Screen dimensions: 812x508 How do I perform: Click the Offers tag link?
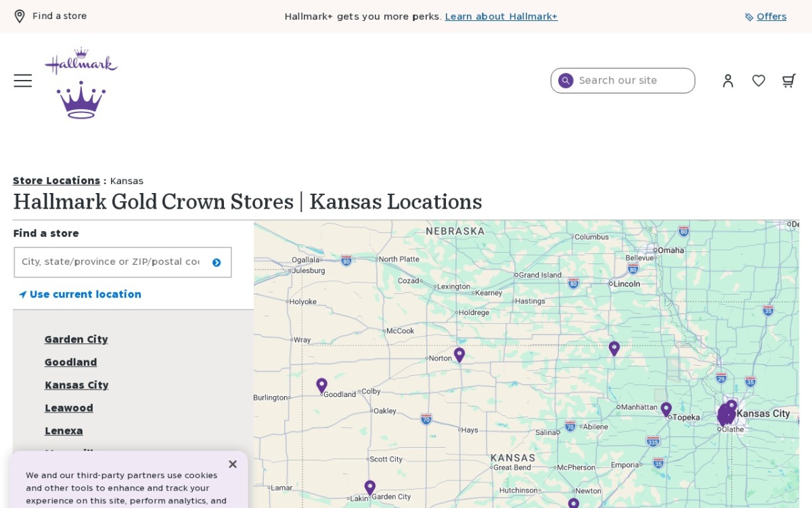(x=765, y=16)
